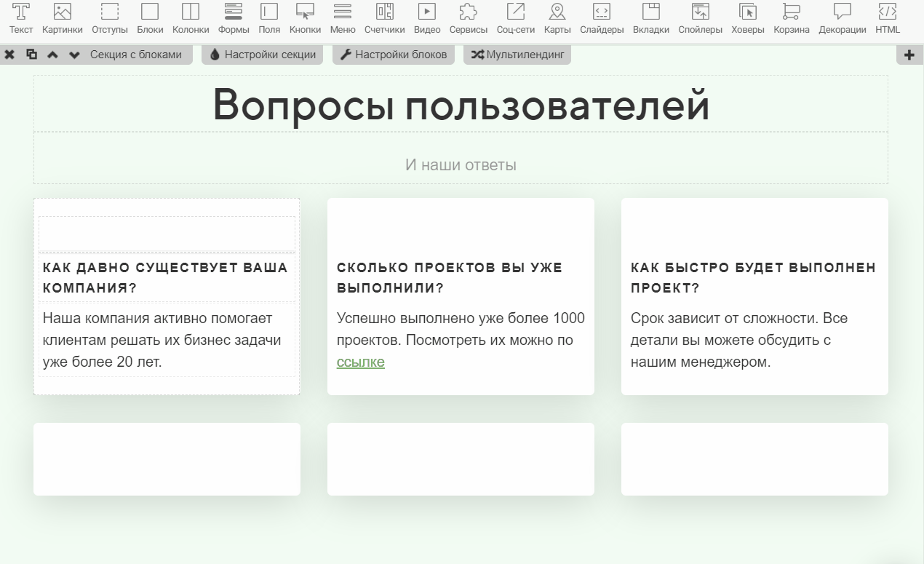Duplicate the section with copy icon
924x564 pixels.
point(31,55)
